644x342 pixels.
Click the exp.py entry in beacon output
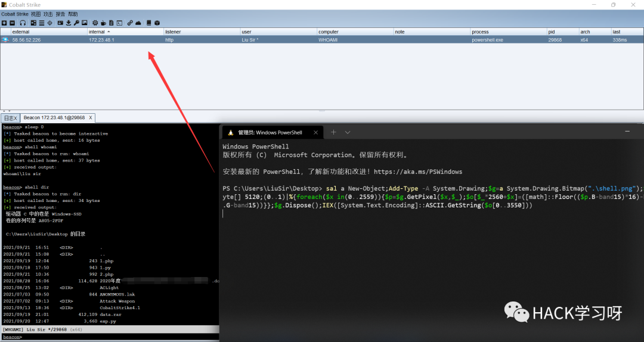click(x=108, y=321)
